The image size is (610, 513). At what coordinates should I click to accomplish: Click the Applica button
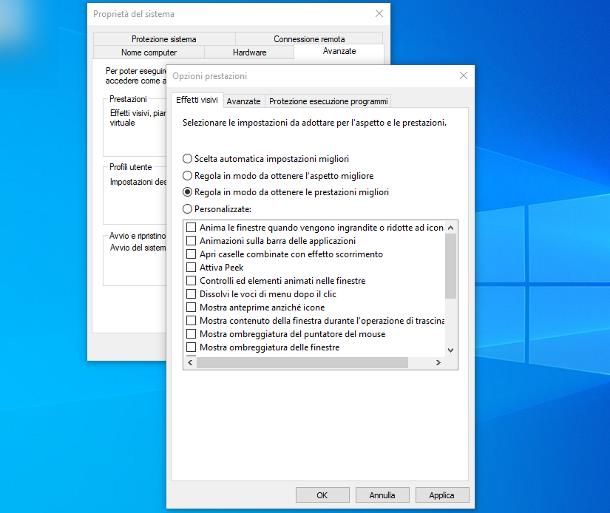[x=442, y=495]
